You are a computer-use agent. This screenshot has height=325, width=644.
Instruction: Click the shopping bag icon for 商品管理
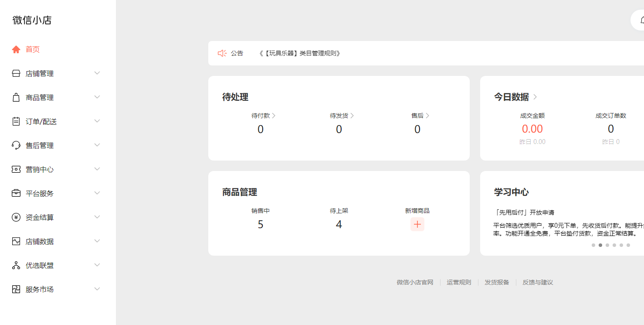[16, 97]
